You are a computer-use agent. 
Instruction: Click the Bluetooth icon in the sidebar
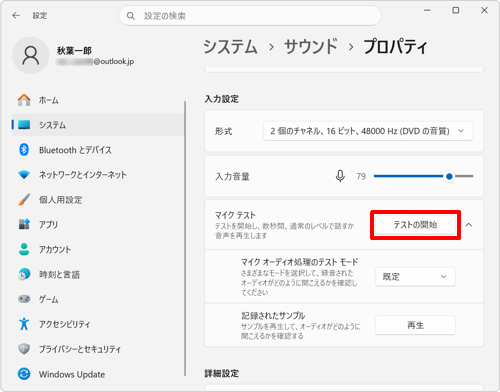pos(24,150)
